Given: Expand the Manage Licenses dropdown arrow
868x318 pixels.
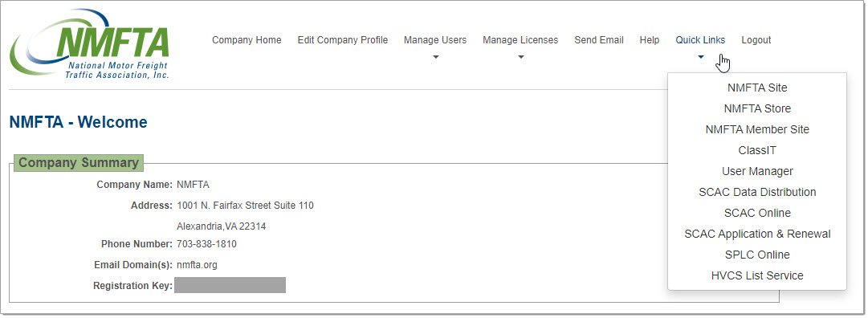Looking at the screenshot, I should coord(521,57).
